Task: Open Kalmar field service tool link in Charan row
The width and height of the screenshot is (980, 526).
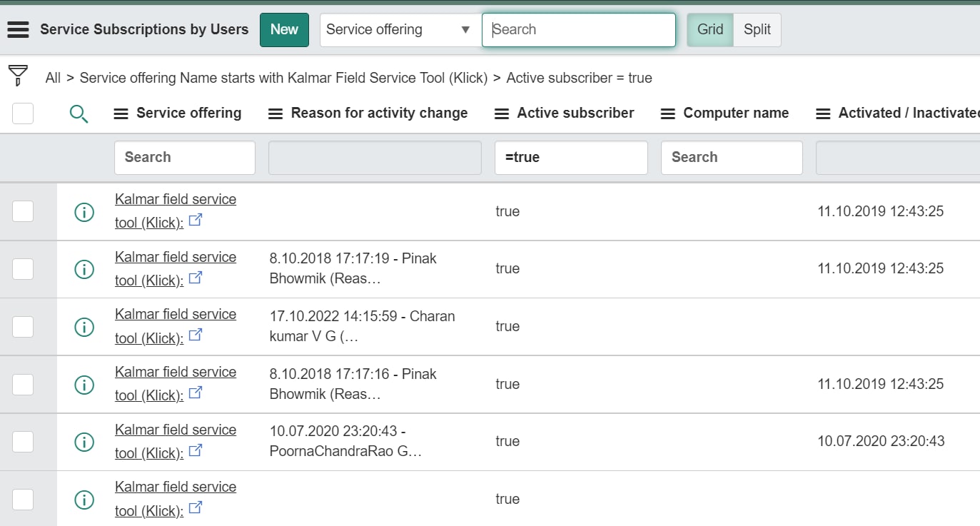Action: (176, 326)
